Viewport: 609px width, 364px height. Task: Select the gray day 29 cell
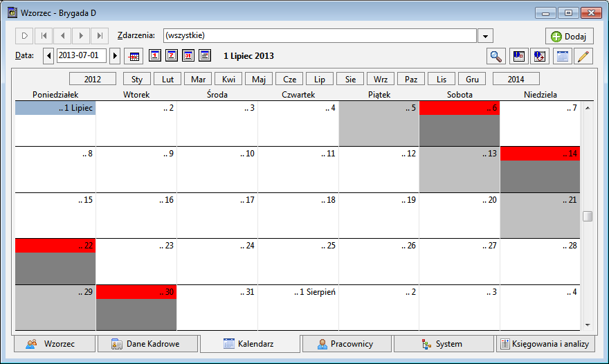click(55, 308)
